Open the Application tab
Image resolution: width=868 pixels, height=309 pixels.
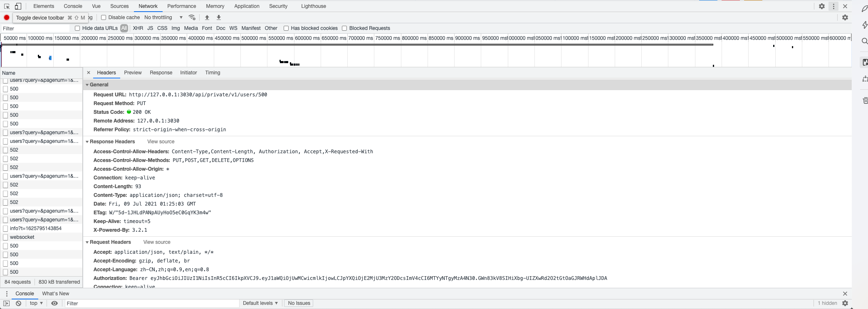(x=247, y=6)
